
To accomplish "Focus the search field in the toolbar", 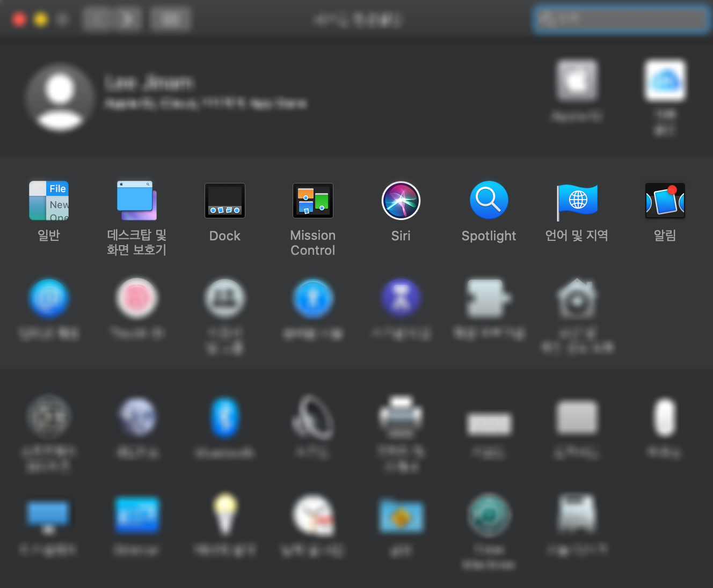I will [622, 19].
